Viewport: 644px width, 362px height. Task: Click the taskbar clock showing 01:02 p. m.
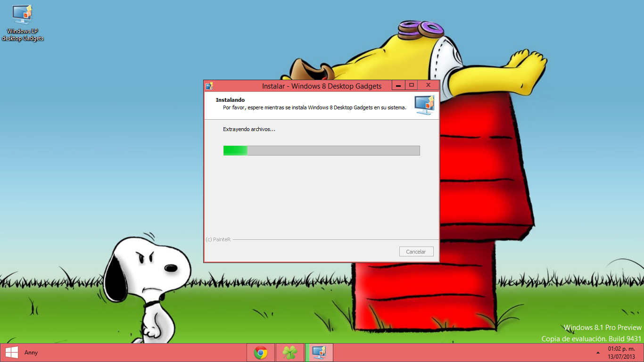point(621,349)
